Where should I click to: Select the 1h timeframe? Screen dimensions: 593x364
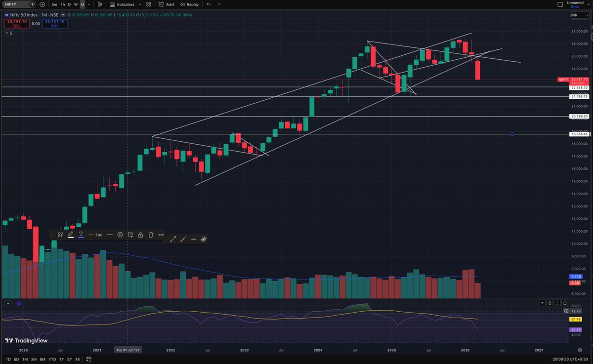point(62,4)
